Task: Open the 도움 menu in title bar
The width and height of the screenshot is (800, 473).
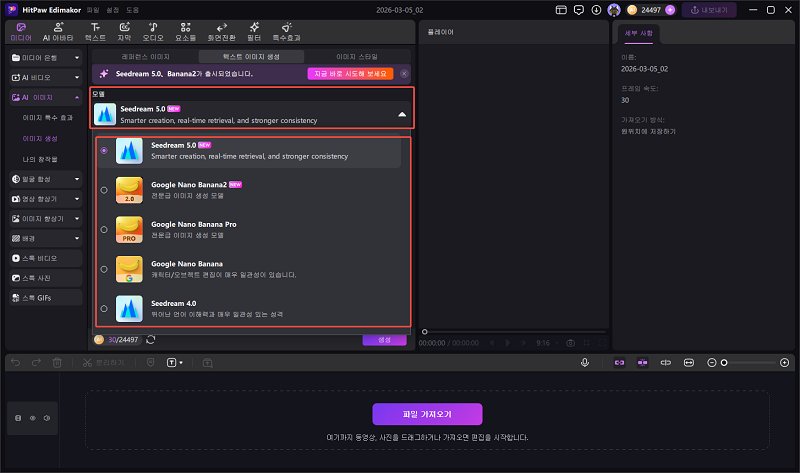Action: 133,10
